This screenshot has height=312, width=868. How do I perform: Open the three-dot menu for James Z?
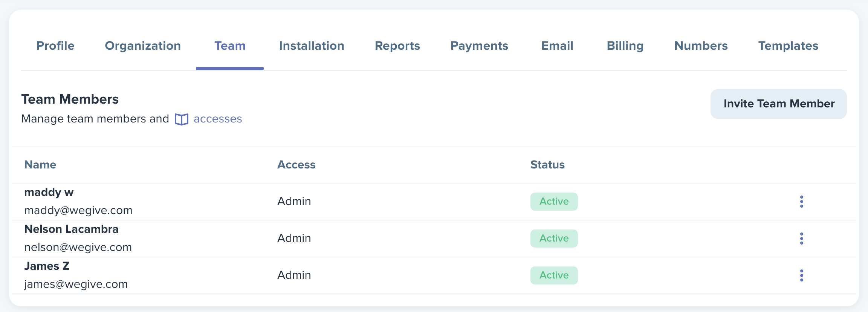801,275
